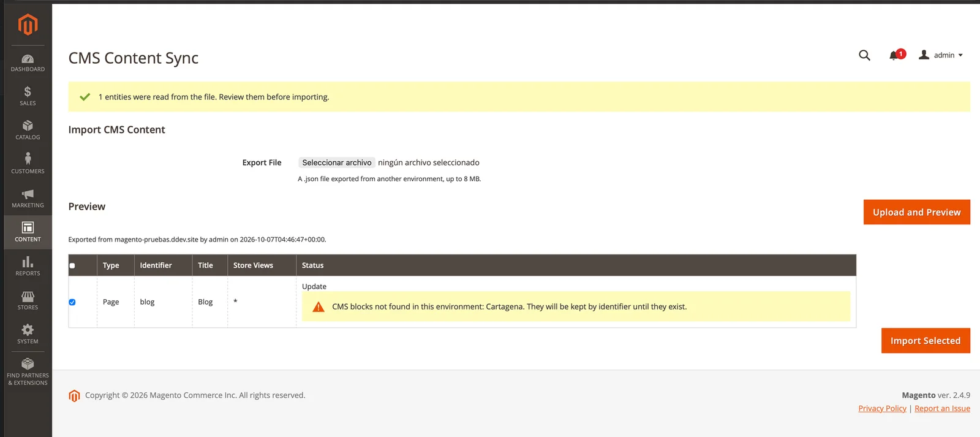980x437 pixels.
Task: Open the Privacy Policy link
Action: 882,408
